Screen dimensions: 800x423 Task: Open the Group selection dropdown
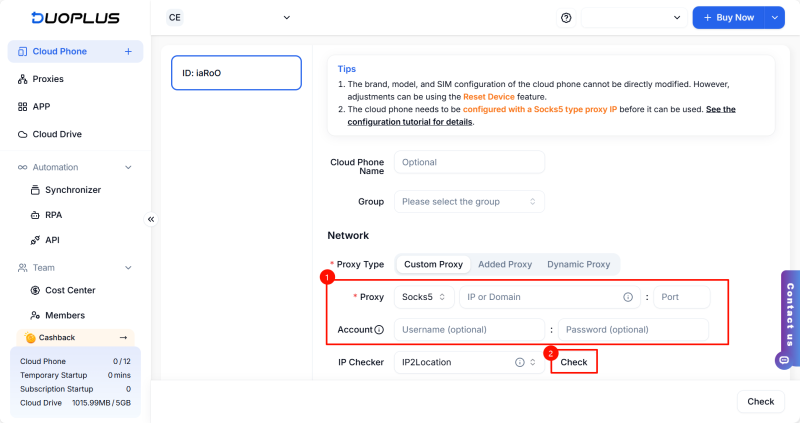click(469, 201)
